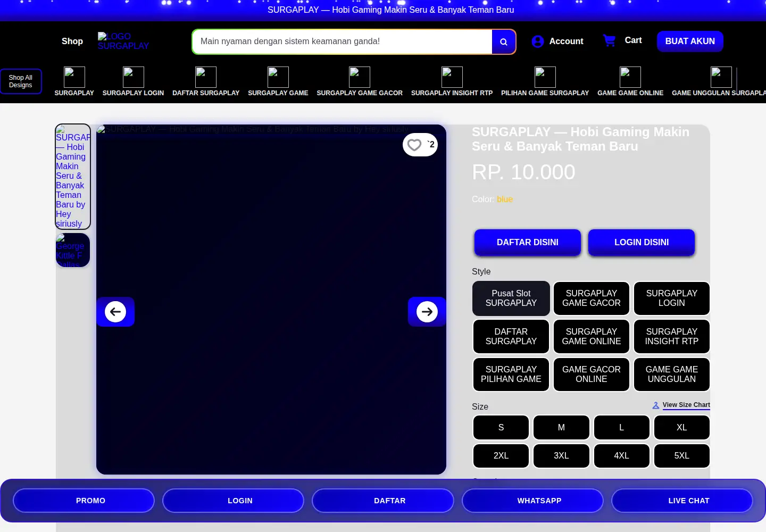Screen dimensions: 766x532
Task: Open the Account user icon
Action: [x=538, y=41]
